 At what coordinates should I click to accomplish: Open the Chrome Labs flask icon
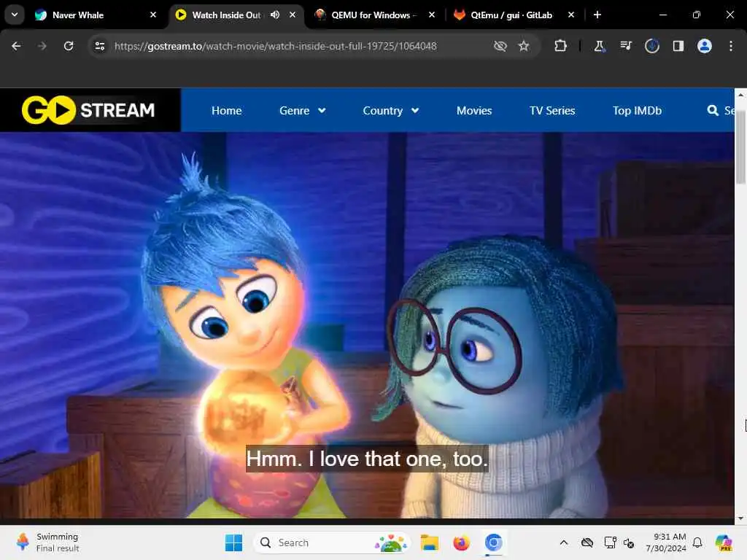600,46
